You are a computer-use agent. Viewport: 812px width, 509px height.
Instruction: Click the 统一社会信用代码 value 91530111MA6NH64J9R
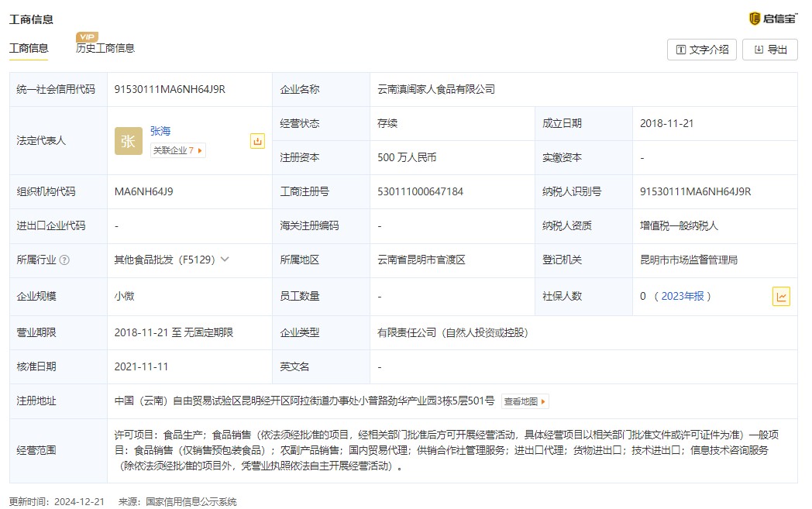170,89
